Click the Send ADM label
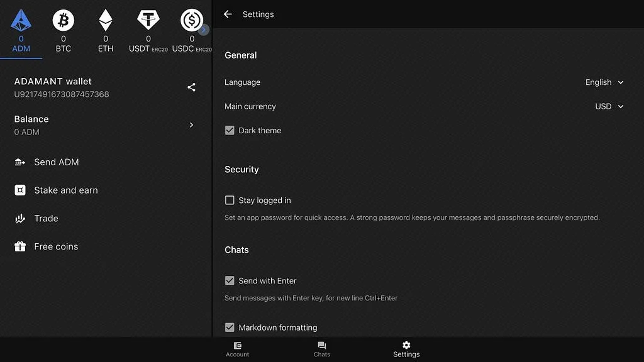The image size is (644, 362). coord(56,162)
